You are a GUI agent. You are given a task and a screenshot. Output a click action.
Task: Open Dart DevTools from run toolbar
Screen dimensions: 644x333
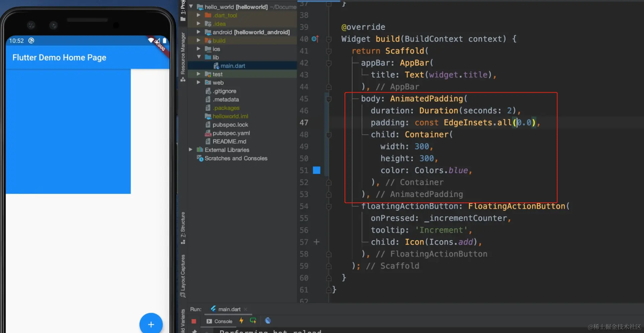268,321
